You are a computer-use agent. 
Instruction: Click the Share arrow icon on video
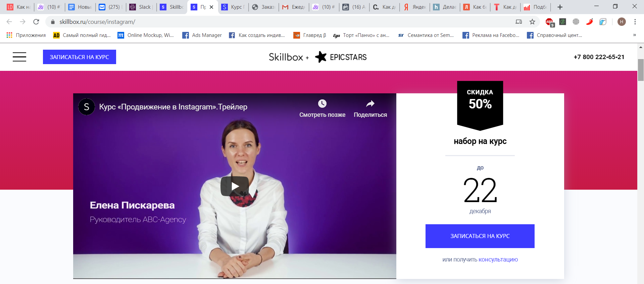370,103
